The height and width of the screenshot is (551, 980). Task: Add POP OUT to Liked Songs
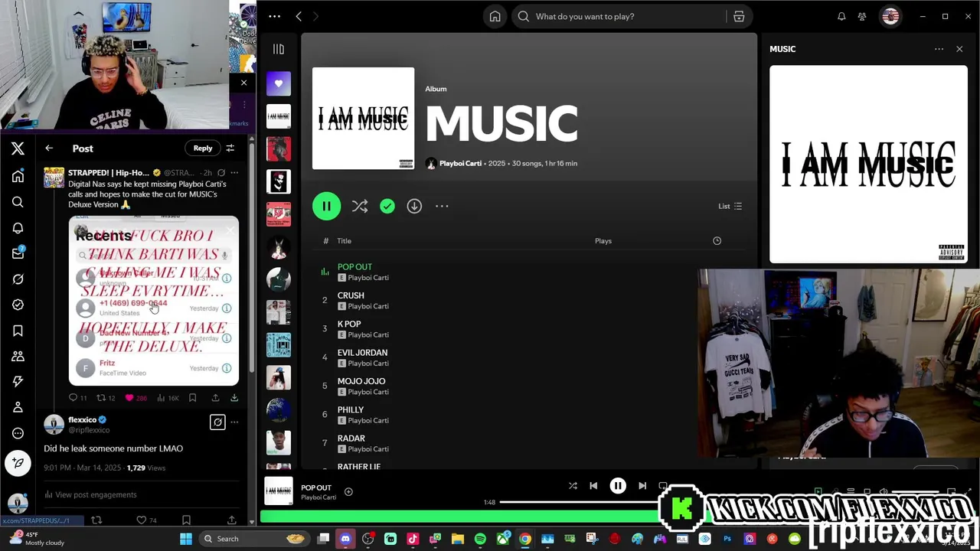point(348,491)
